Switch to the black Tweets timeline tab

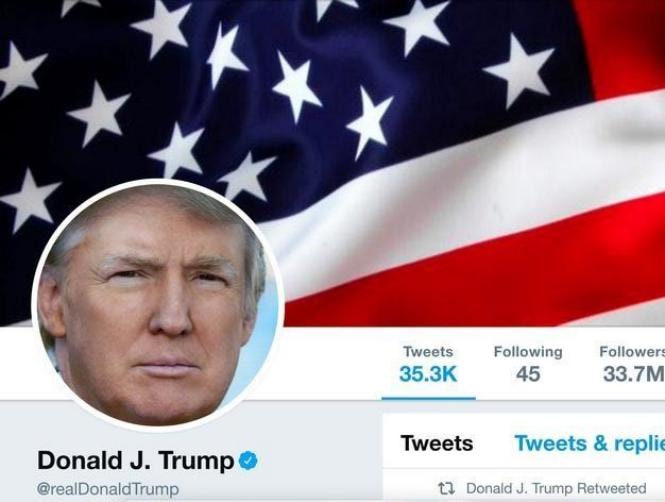click(437, 443)
